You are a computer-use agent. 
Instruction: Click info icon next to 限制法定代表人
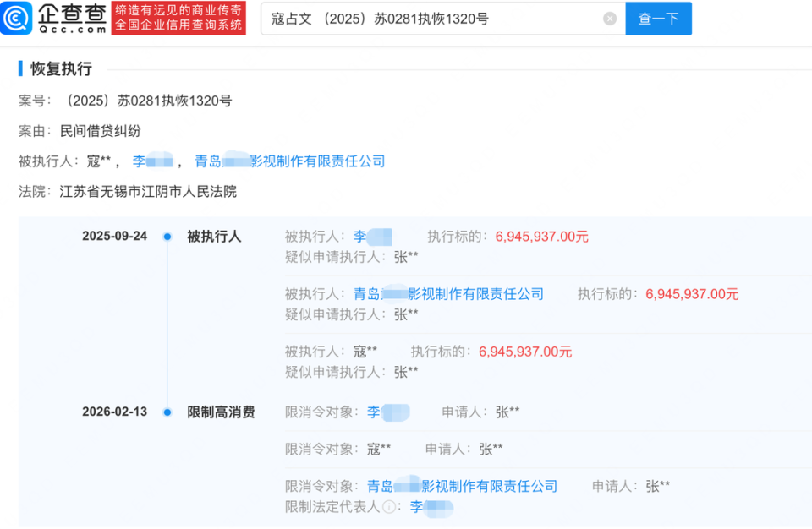click(x=389, y=507)
